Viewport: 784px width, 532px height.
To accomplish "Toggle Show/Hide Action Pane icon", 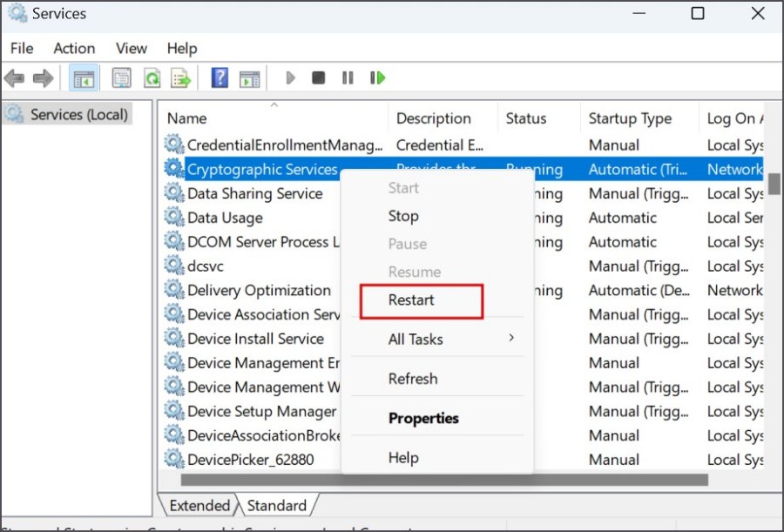I will pyautogui.click(x=249, y=78).
